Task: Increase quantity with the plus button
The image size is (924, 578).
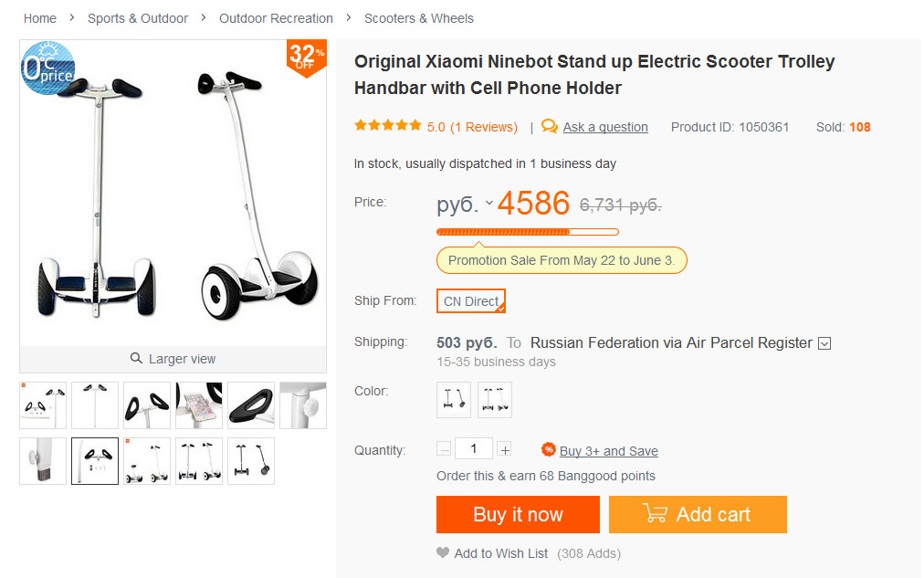Action: (505, 449)
